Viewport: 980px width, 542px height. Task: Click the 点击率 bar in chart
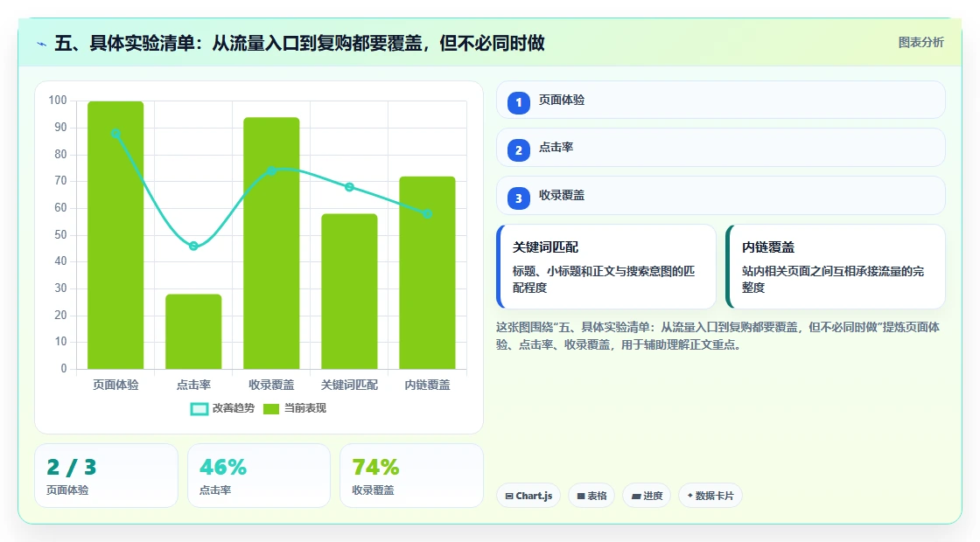pos(193,331)
